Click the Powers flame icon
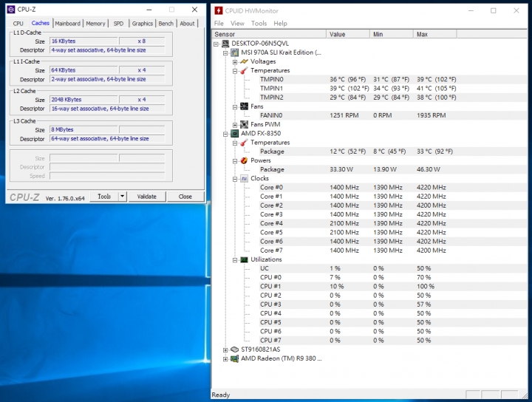The width and height of the screenshot is (532, 402). 245,160
